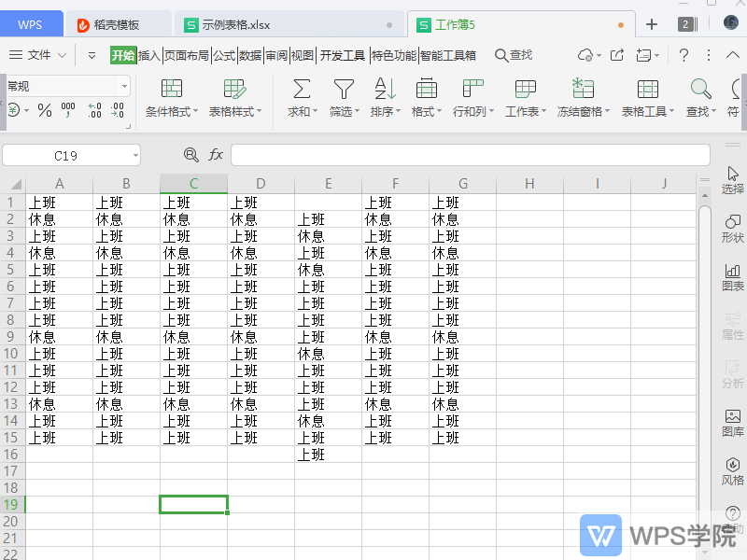Screen dimensions: 747x560
Task: Open the 筛选 filter funnel tool
Action: 344,90
